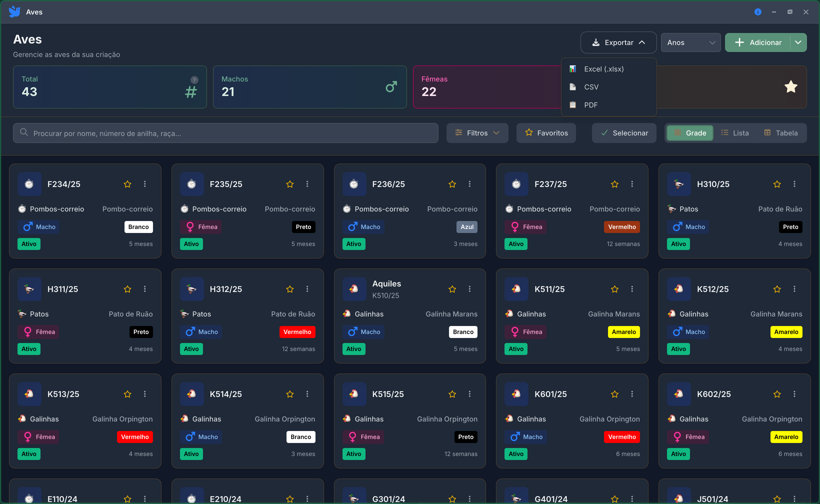Click the Aves bird logo in title bar

[x=14, y=12]
